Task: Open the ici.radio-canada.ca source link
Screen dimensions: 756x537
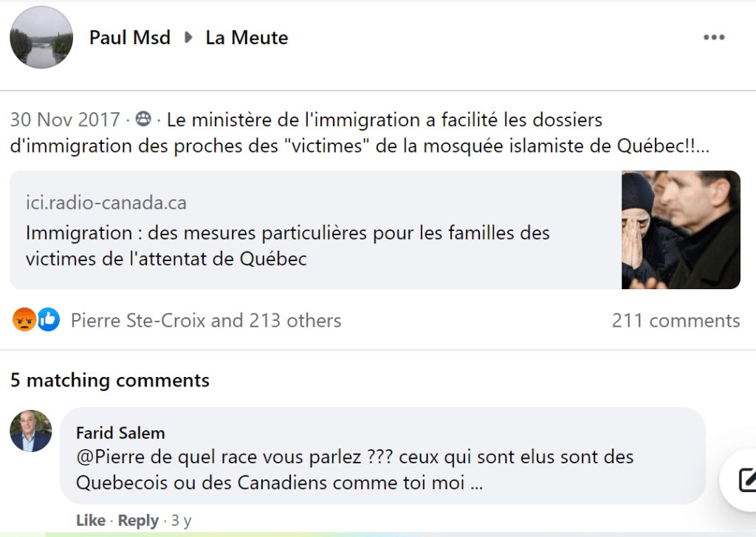Action: [x=106, y=203]
